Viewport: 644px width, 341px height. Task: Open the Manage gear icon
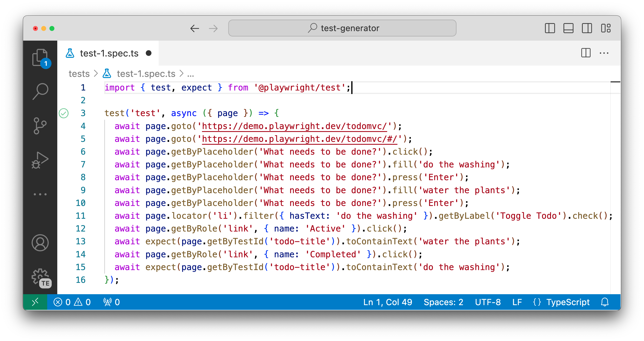pos(40,276)
